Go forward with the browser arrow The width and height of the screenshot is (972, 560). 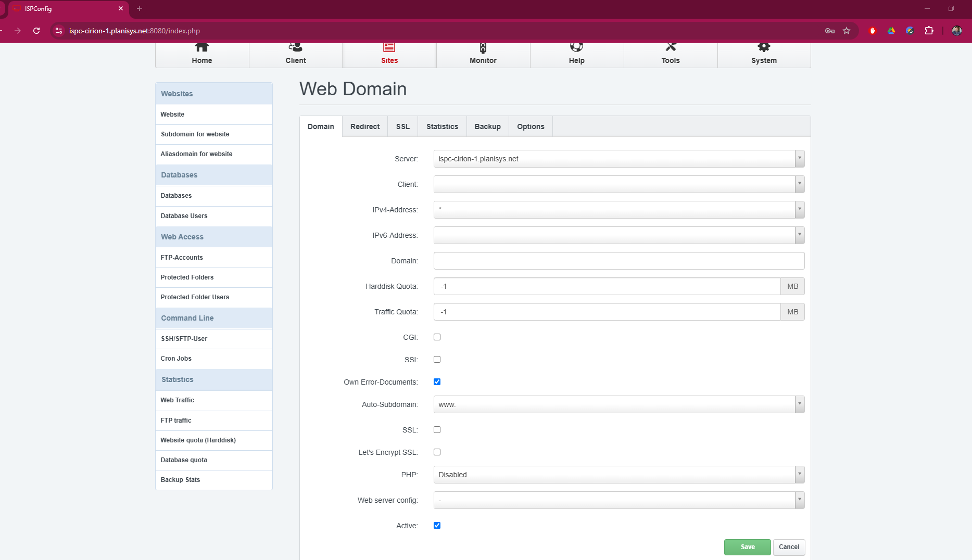(x=18, y=31)
